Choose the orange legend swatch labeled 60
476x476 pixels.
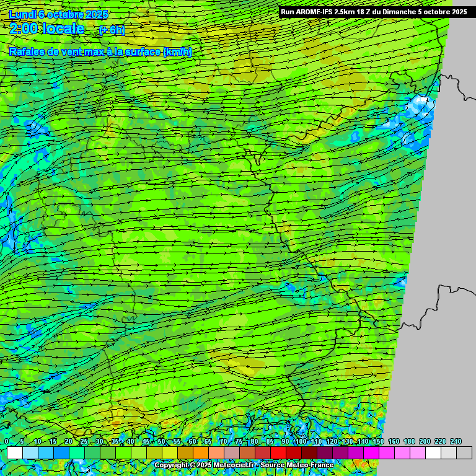pyautogui.click(x=200, y=453)
